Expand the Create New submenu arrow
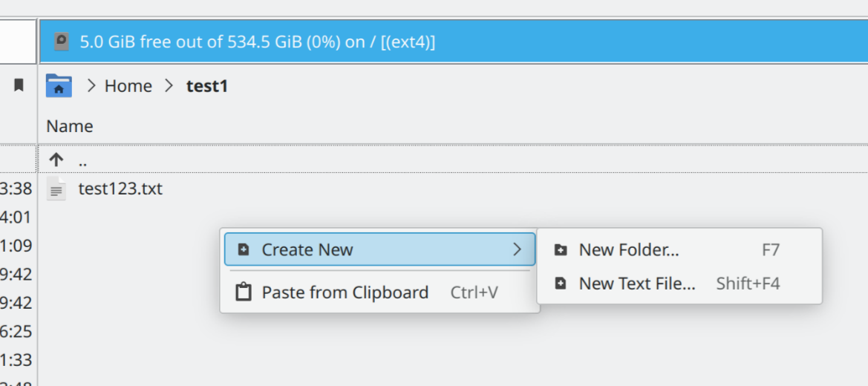Viewport: 868px width, 386px height. 517,249
